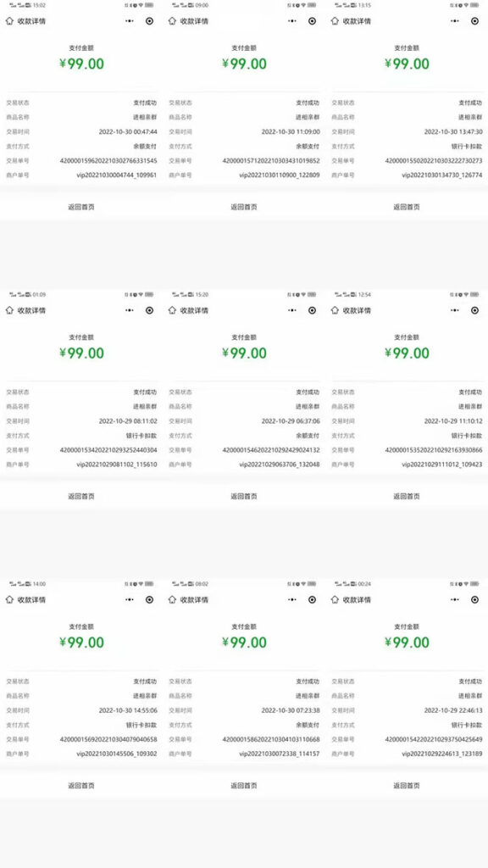488x868 pixels.
Task: Click 返回首页 under the 13:47:30 transaction
Action: pyautogui.click(x=407, y=207)
